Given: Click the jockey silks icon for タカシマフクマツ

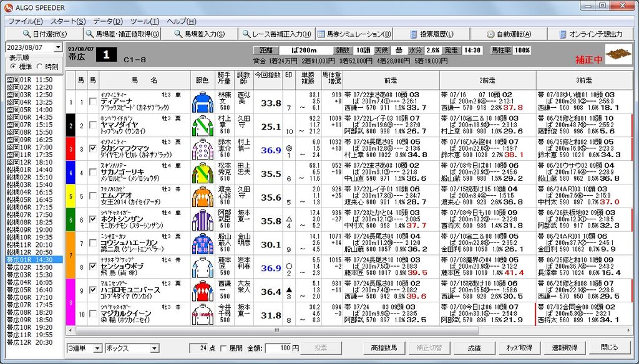Looking at the screenshot, I should pos(203,149).
